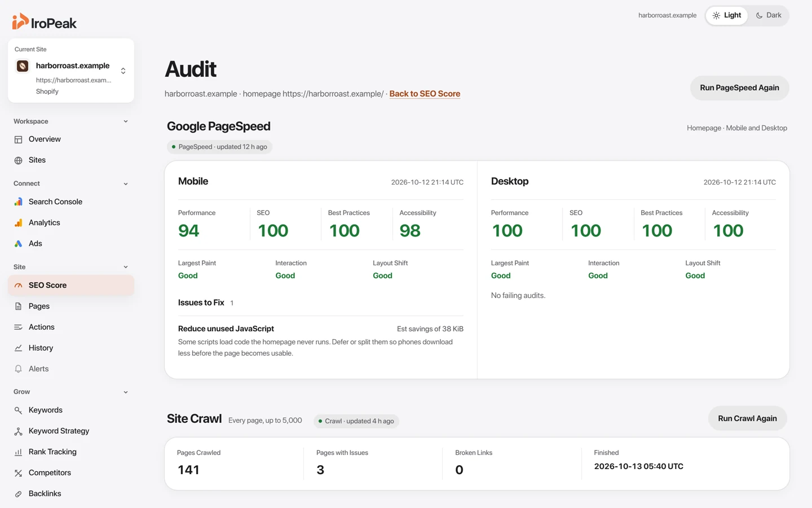Click Est savings of 38 KiB text
812x508 pixels.
click(x=430, y=329)
